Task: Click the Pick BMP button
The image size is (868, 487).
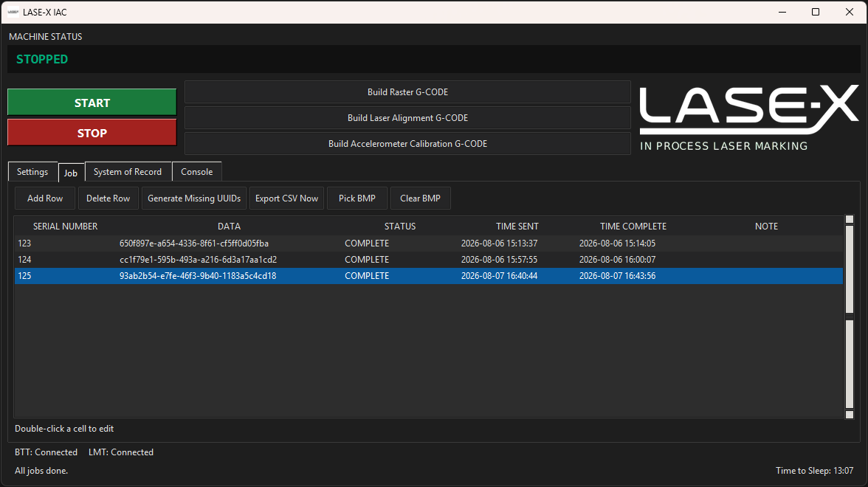Action: coord(357,198)
